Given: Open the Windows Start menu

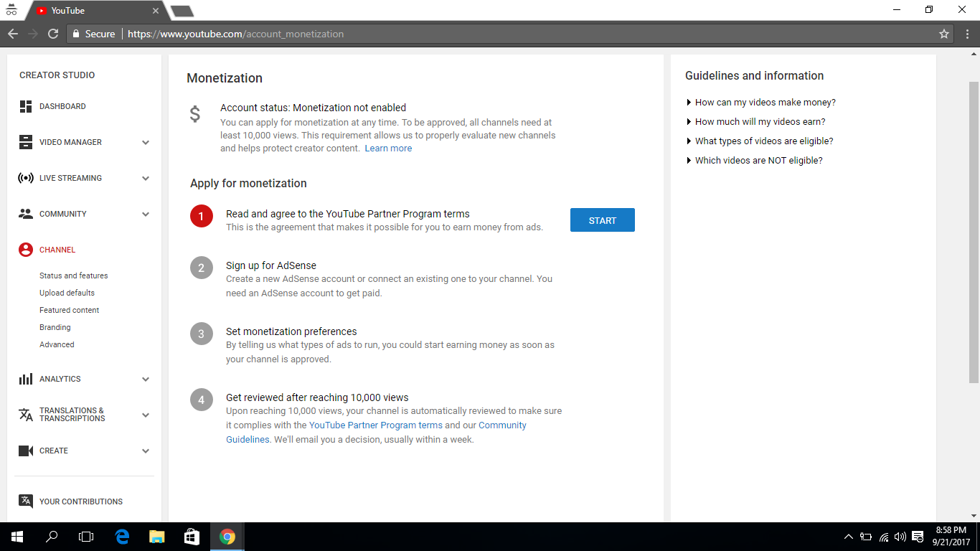Looking at the screenshot, I should [17, 537].
